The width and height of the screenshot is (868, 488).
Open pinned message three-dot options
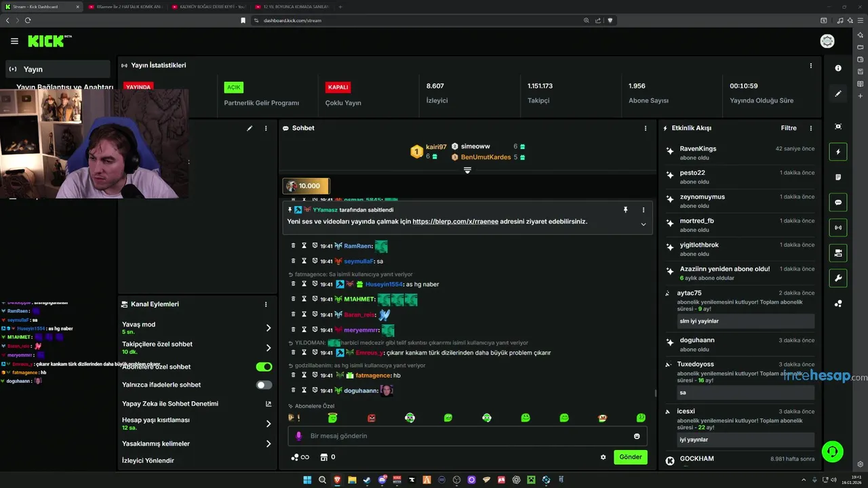644,210
